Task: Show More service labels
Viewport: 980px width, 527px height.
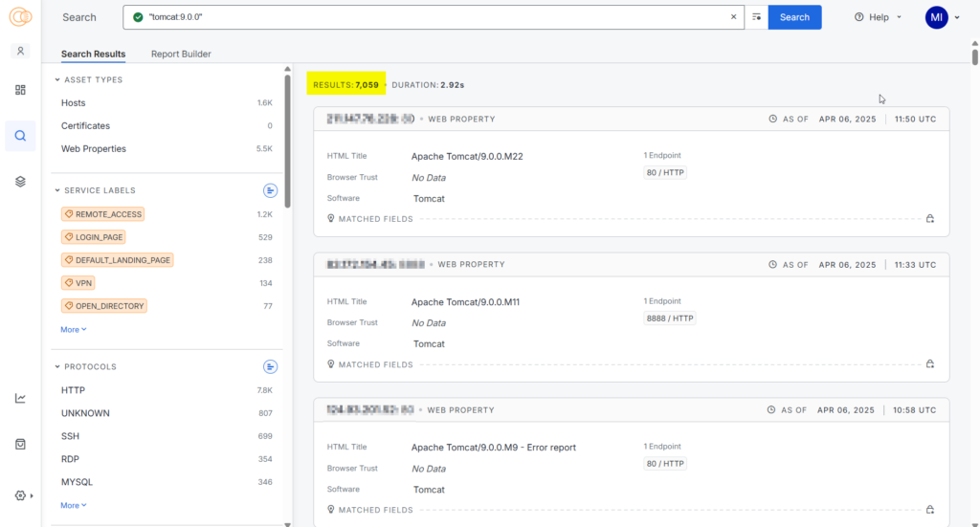Action: [73, 330]
